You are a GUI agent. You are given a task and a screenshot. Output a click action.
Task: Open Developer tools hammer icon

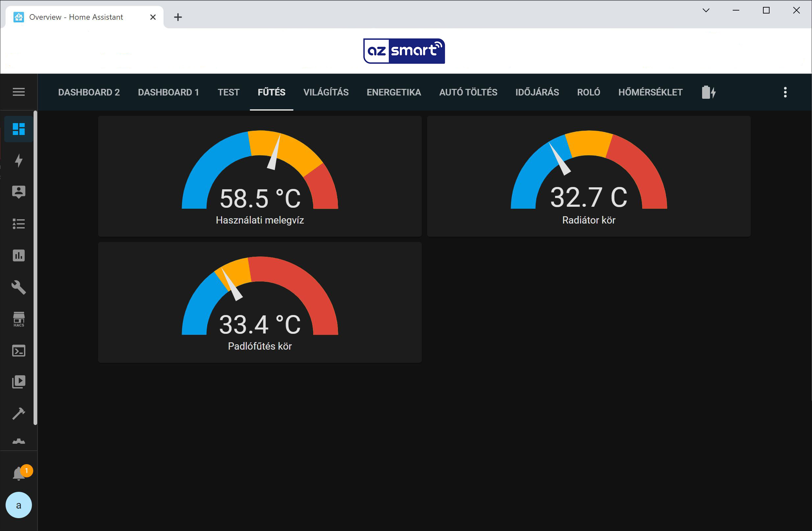click(x=19, y=413)
